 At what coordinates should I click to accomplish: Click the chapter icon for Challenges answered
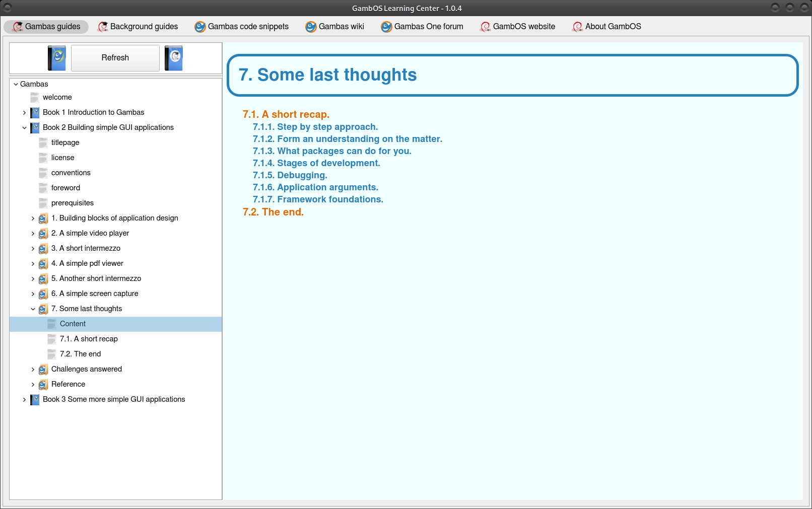(x=43, y=370)
